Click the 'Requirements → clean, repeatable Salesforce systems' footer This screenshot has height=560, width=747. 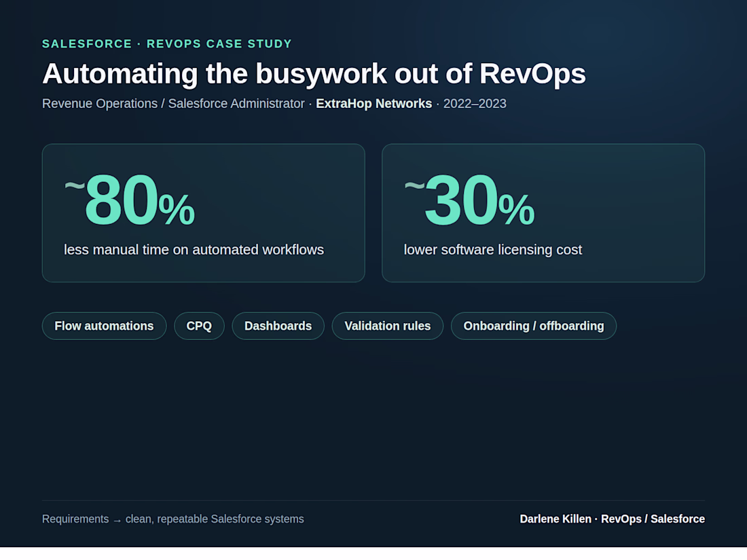(173, 519)
